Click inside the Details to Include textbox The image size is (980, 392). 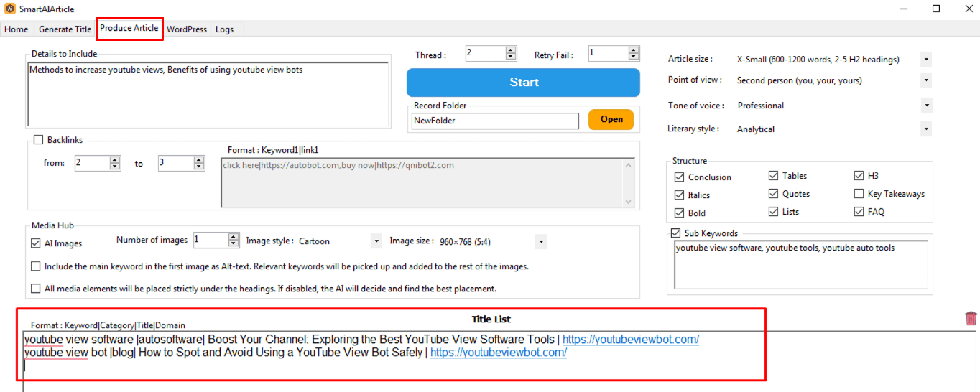[x=208, y=94]
